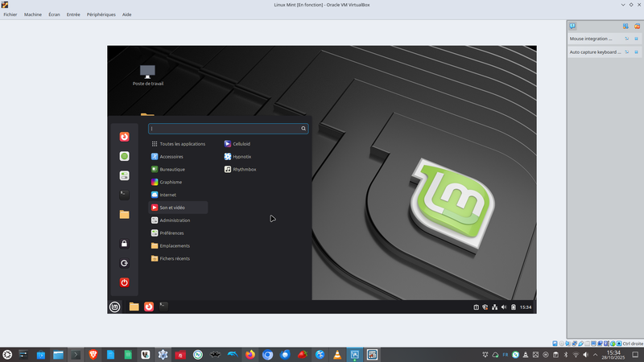Click the Mouse integration notification
644x362 pixels.
pyautogui.click(x=592, y=39)
